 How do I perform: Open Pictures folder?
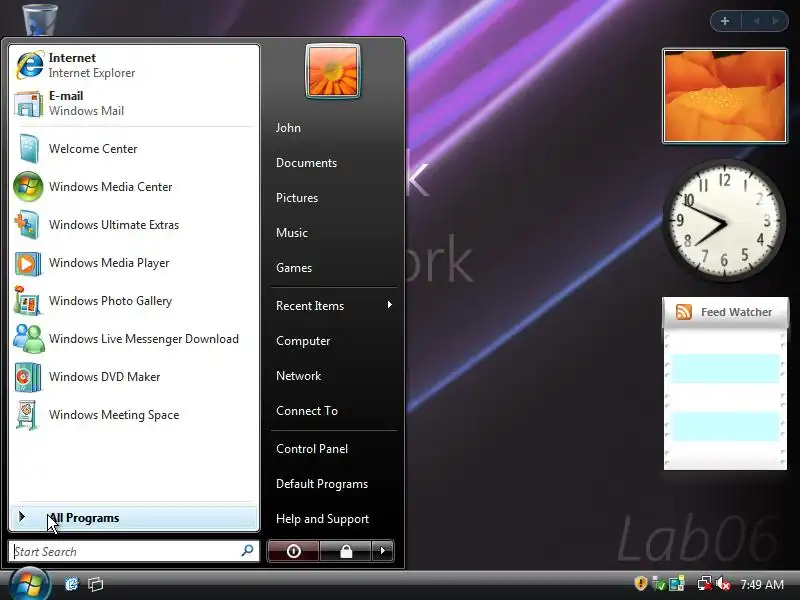click(297, 198)
